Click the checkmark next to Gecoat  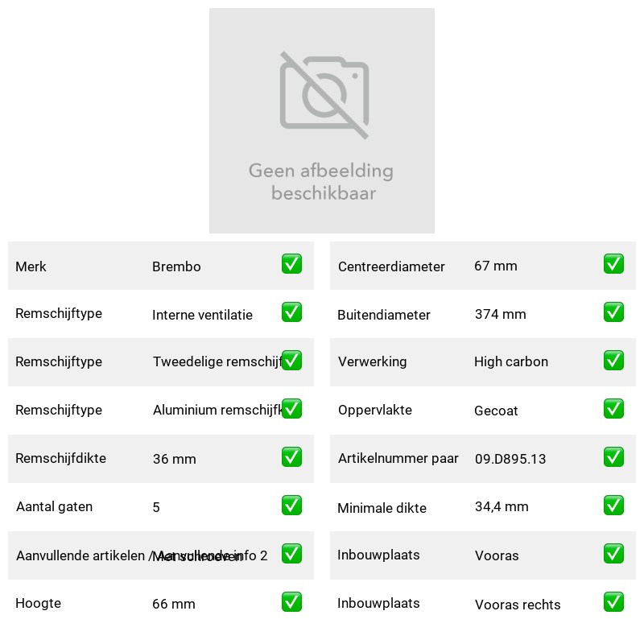pos(613,409)
